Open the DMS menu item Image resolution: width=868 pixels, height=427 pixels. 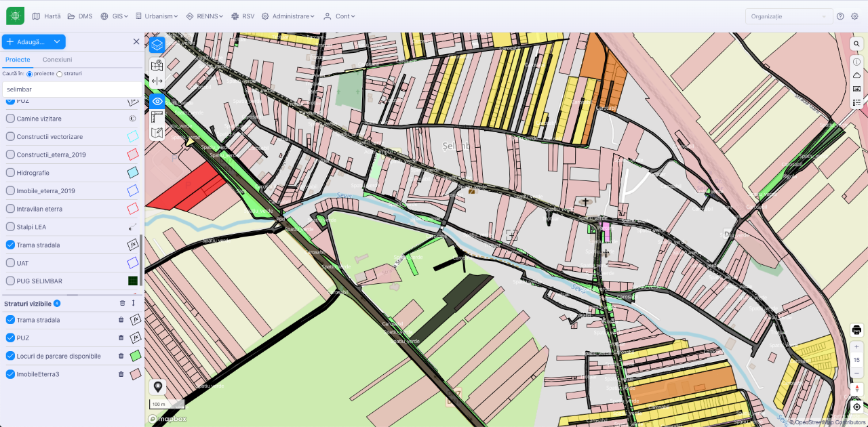(79, 16)
